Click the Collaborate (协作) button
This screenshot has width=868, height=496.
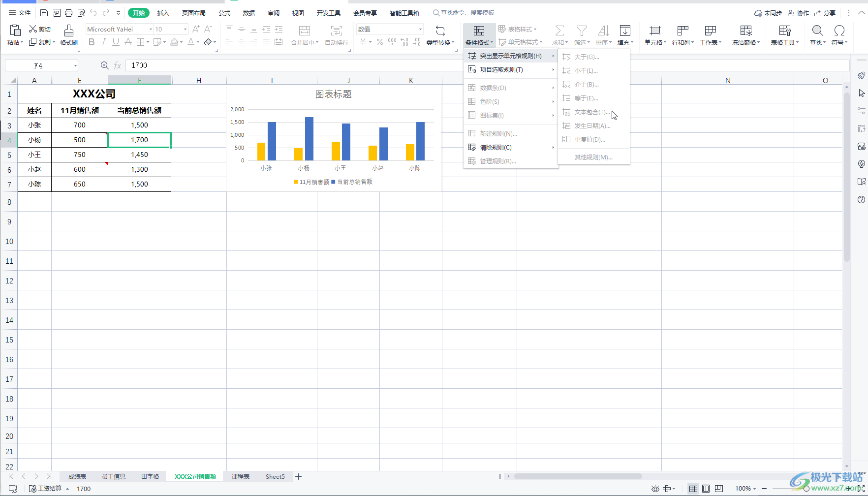click(799, 13)
